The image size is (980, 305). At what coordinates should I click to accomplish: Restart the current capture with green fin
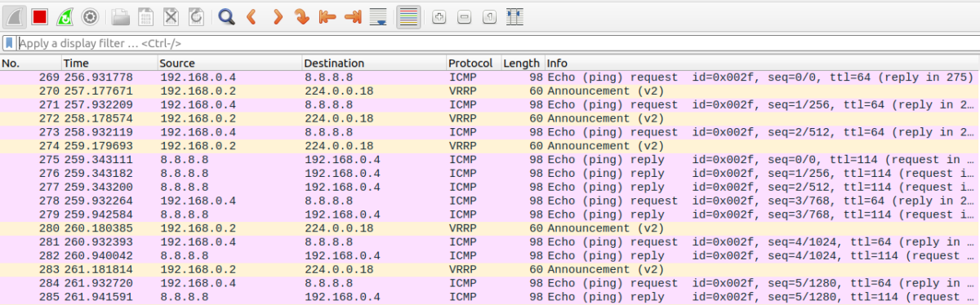tap(65, 15)
